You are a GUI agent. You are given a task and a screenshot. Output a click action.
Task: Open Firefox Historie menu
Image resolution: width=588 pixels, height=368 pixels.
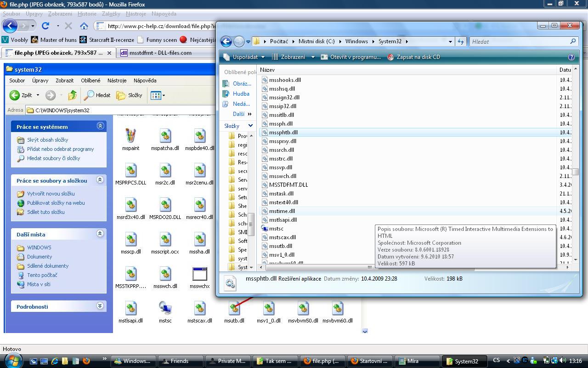[87, 14]
